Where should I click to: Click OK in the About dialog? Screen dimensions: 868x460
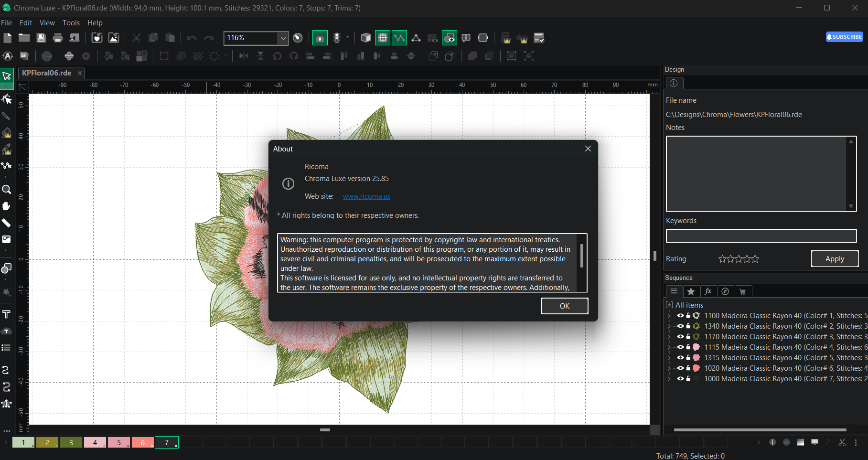pyautogui.click(x=564, y=306)
